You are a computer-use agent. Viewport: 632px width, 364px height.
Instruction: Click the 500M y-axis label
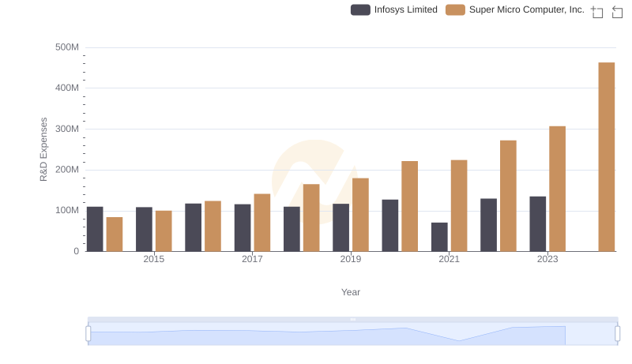pyautogui.click(x=67, y=47)
